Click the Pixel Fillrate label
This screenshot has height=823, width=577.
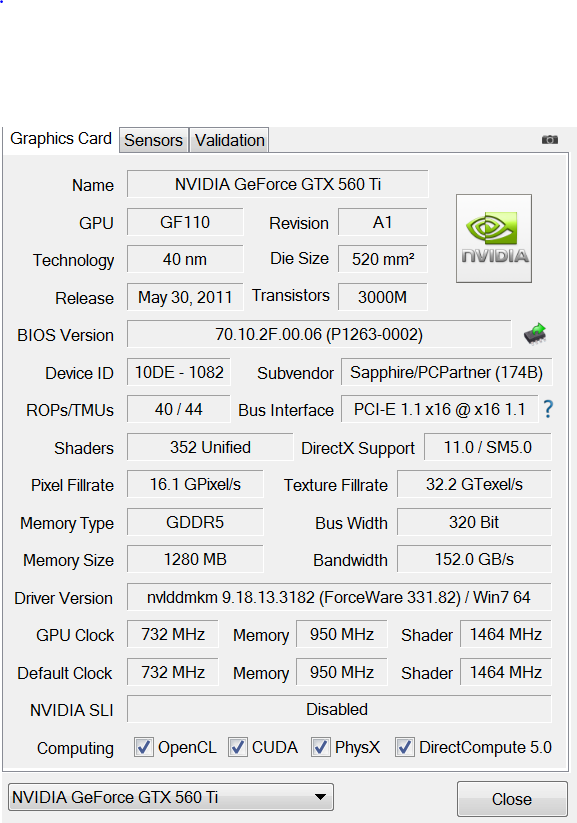pos(72,485)
